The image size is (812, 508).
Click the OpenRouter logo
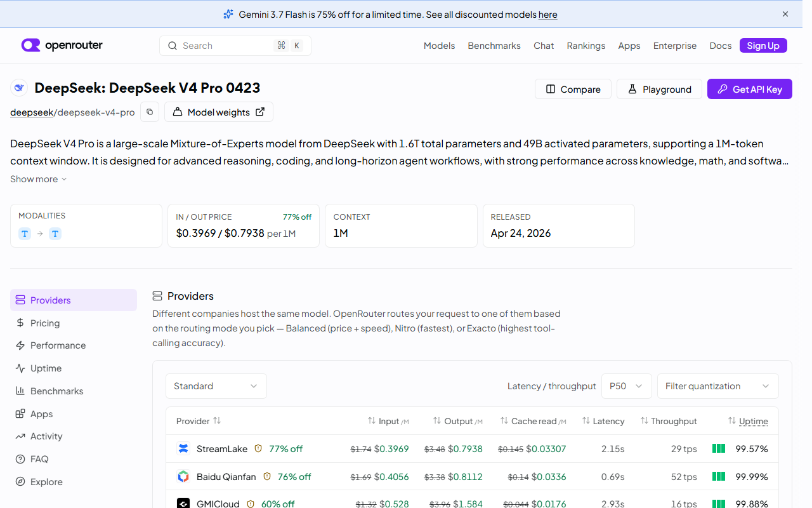(62, 46)
